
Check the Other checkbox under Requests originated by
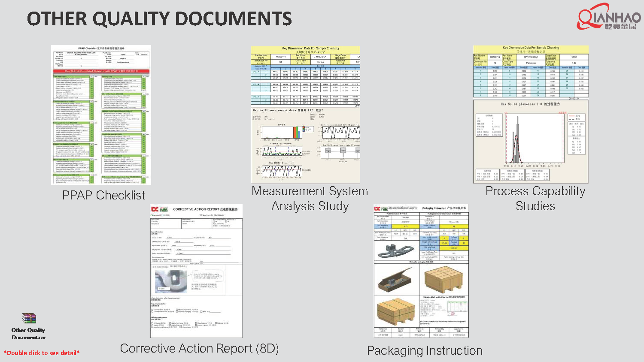click(202, 311)
